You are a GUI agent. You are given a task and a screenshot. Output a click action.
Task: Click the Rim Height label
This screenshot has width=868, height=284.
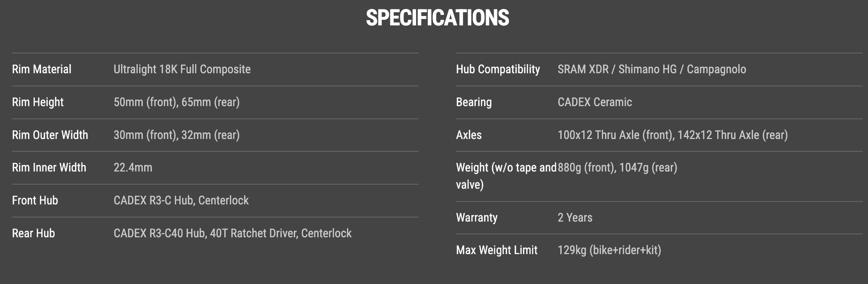[x=37, y=102]
